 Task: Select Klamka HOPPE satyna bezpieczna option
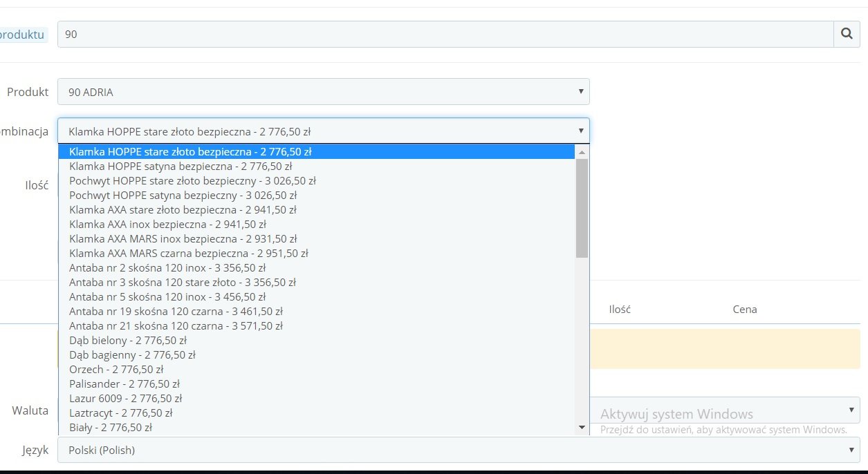(x=317, y=166)
